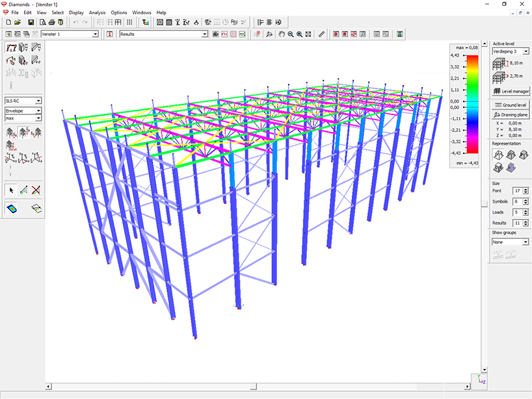Click the red X delete results icon
Image resolution: width=532 pixels, height=399 pixels.
click(36, 190)
